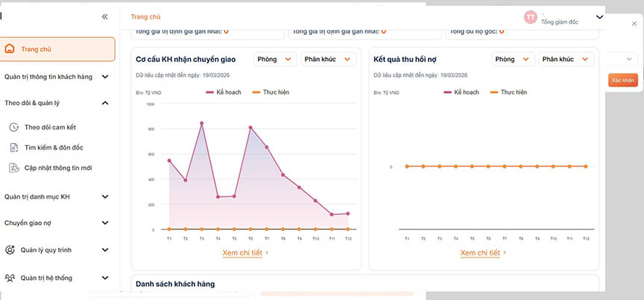
Task: Click T3 peak data point on Kế hoạch line
Action: (x=202, y=123)
